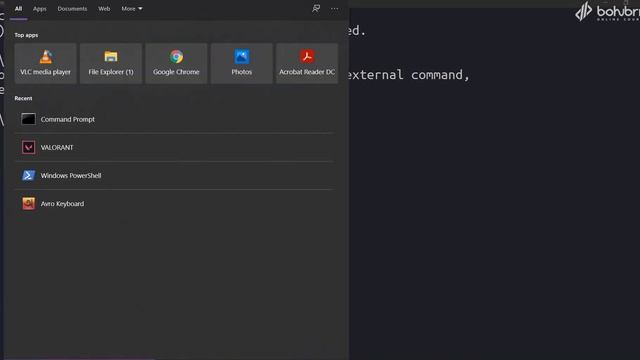Screen dimensions: 640x360
Task: Select the Command Prompt recent entry text
Action: tap(68, 119)
